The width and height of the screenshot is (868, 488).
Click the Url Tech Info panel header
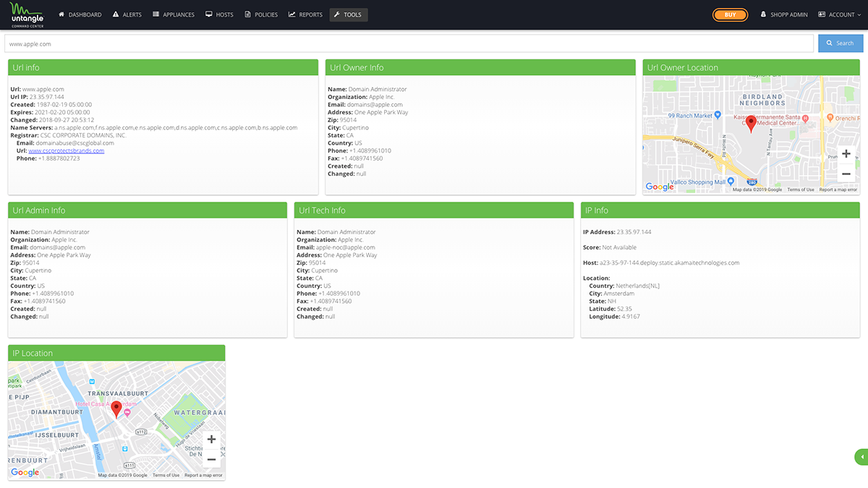coord(434,210)
